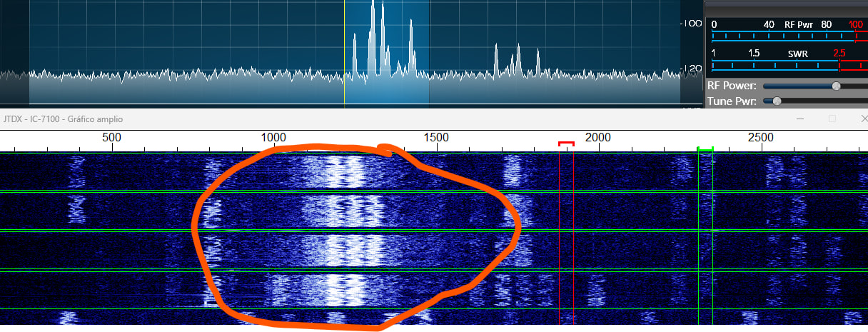Click the 1500 Hz mark on frequency scale
This screenshot has height=332, width=868.
[x=435, y=137]
